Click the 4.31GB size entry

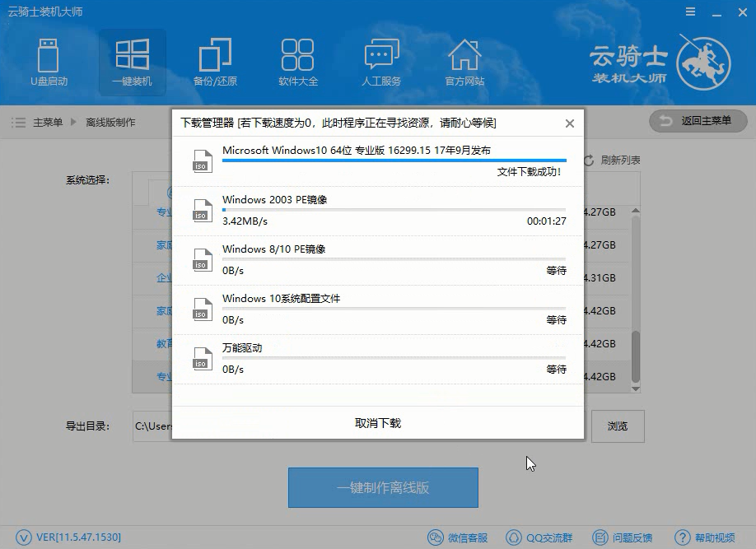[600, 278]
